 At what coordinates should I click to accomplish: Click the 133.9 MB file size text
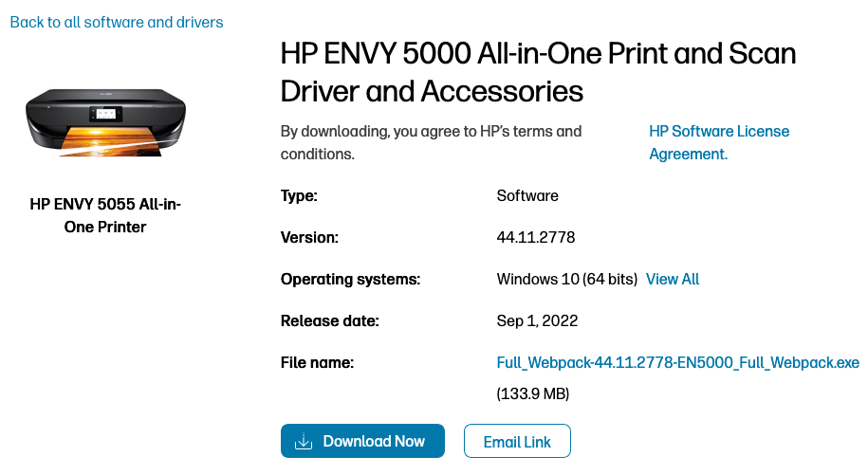coord(533,393)
